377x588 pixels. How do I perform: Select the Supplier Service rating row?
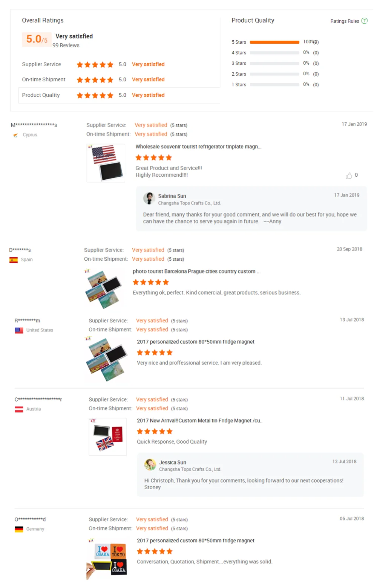(119, 64)
